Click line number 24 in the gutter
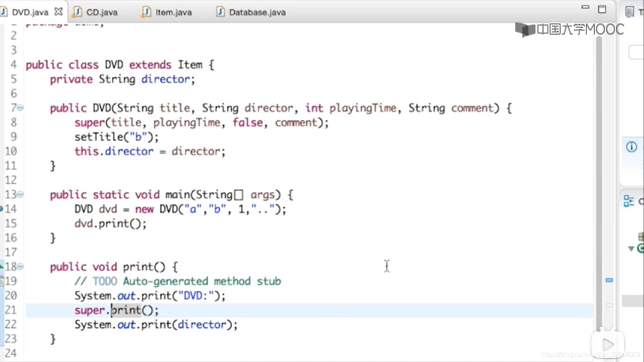The height and width of the screenshot is (362, 644). point(11,353)
